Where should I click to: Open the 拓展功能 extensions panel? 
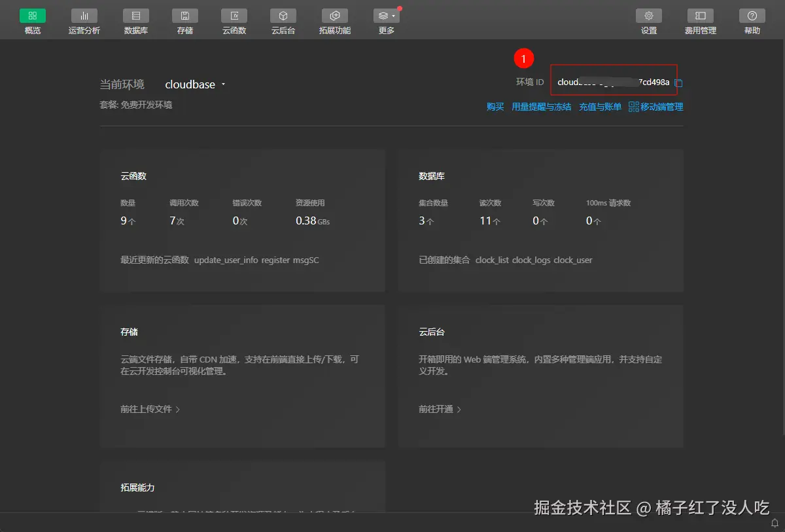pos(334,20)
